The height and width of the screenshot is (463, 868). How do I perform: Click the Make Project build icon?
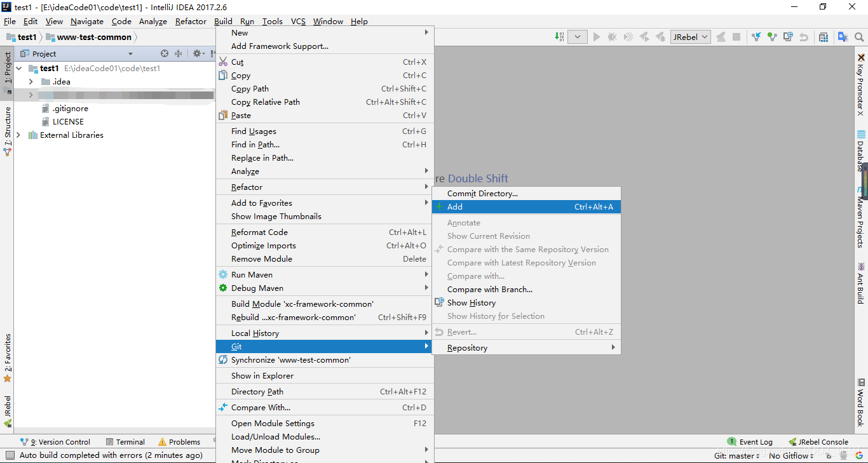click(559, 37)
